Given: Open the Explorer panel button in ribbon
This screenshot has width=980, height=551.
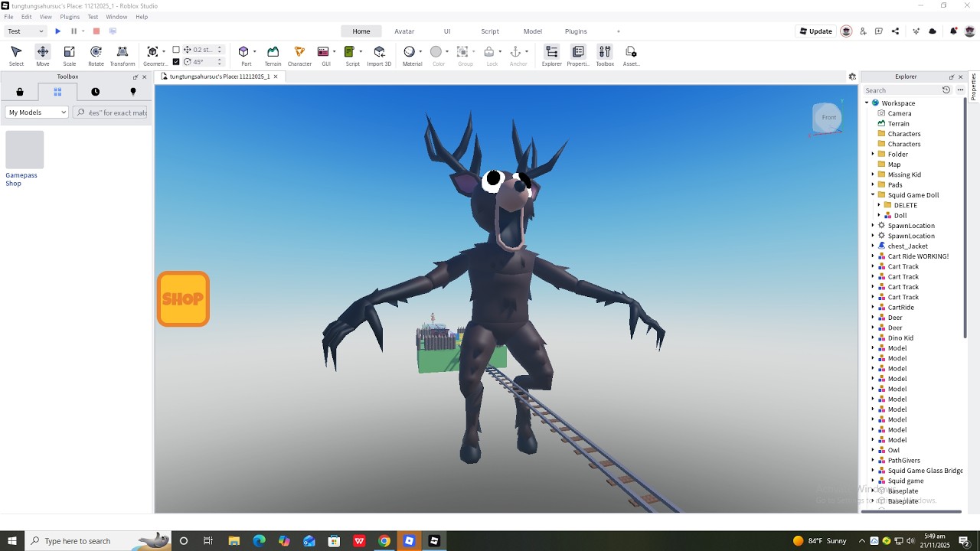Looking at the screenshot, I should point(552,55).
